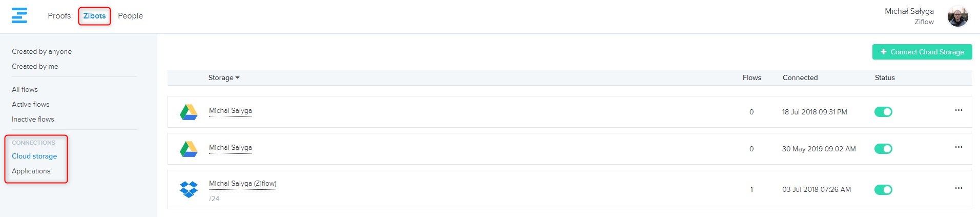980x217 pixels.
Task: Open user profile avatar photo
Action: 957,16
